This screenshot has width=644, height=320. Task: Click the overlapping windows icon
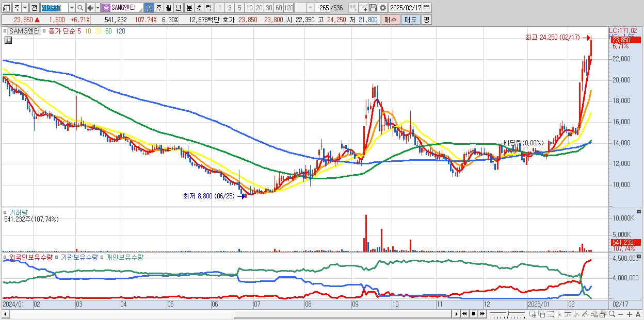pyautogui.click(x=541, y=314)
